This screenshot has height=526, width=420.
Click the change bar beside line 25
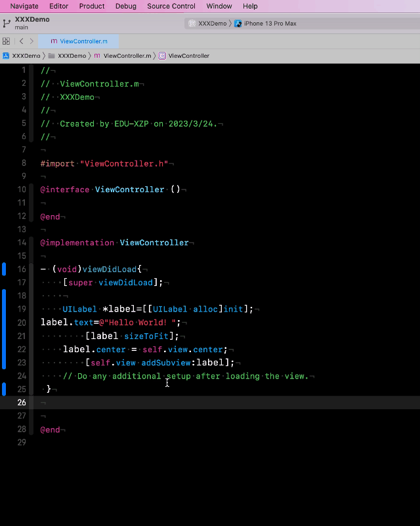tap(4, 389)
